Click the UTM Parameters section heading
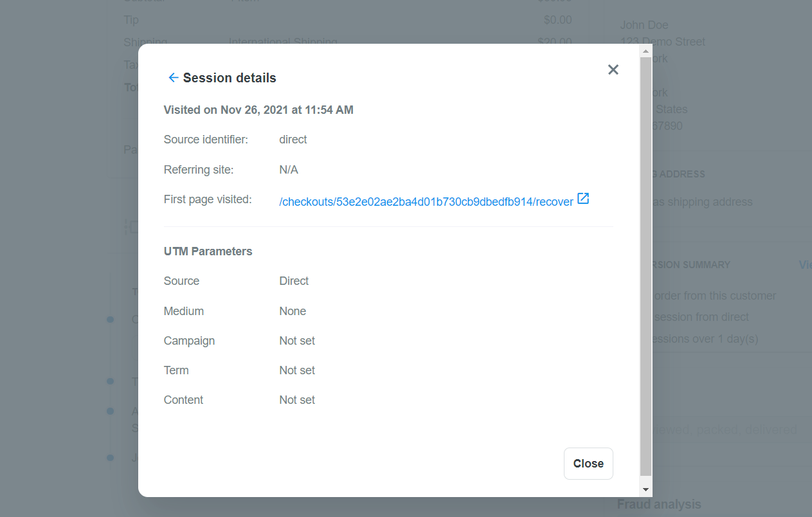 (x=208, y=251)
